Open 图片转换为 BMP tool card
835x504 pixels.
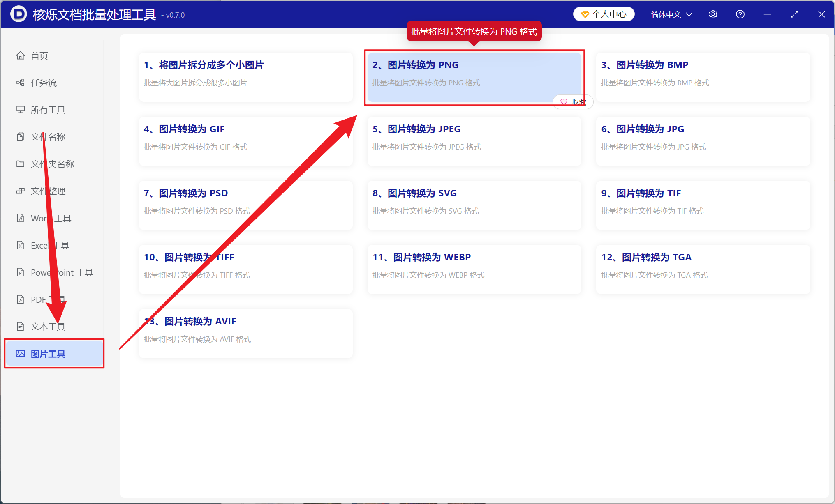coord(703,77)
